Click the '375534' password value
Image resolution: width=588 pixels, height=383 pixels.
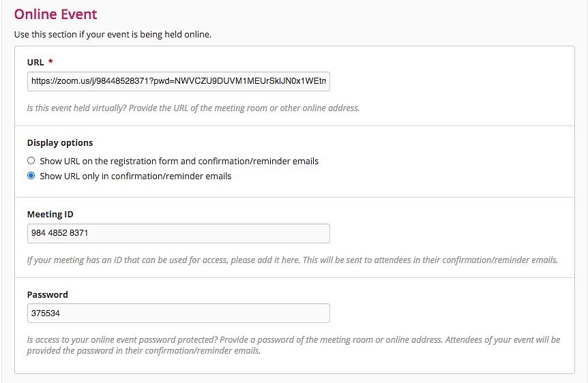(x=46, y=313)
